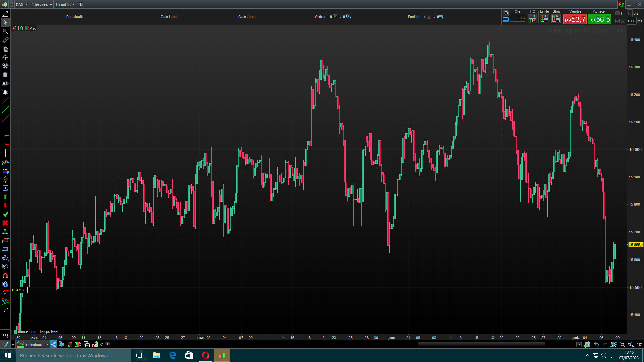
Task: Click the share chart icon
Action: 53,344
